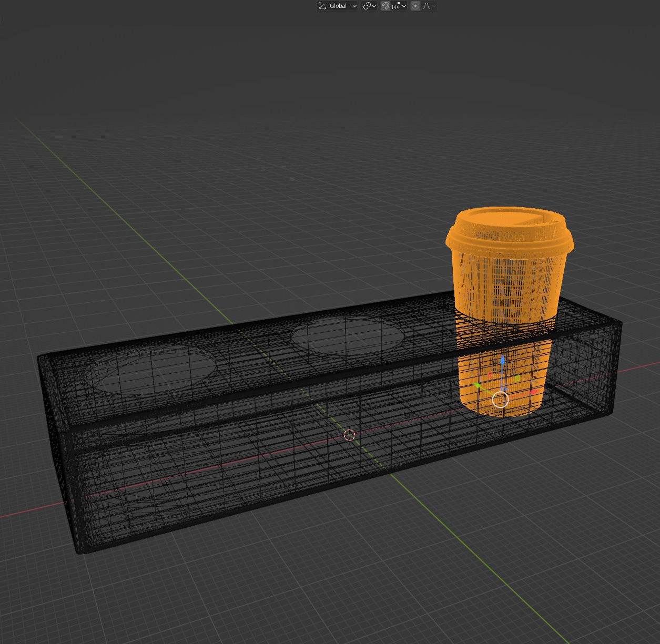This screenshot has height=644, width=660.
Task: Click the blue Z axis gizmo arrow
Action: point(503,361)
